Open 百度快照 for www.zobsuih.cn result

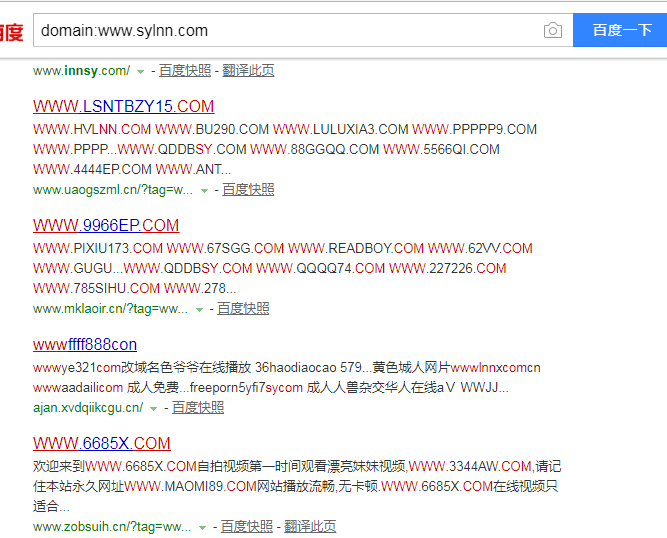click(246, 527)
